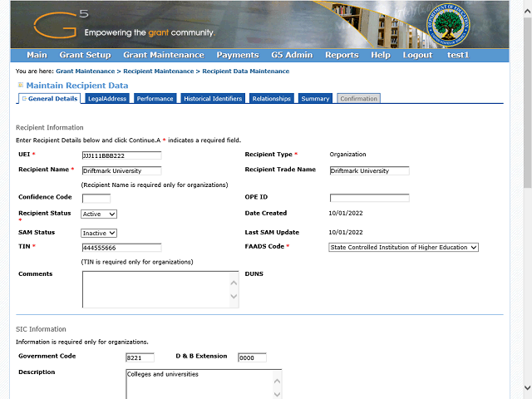
Task: Click the page vertical scrollbar thumb
Action: click(527, 102)
